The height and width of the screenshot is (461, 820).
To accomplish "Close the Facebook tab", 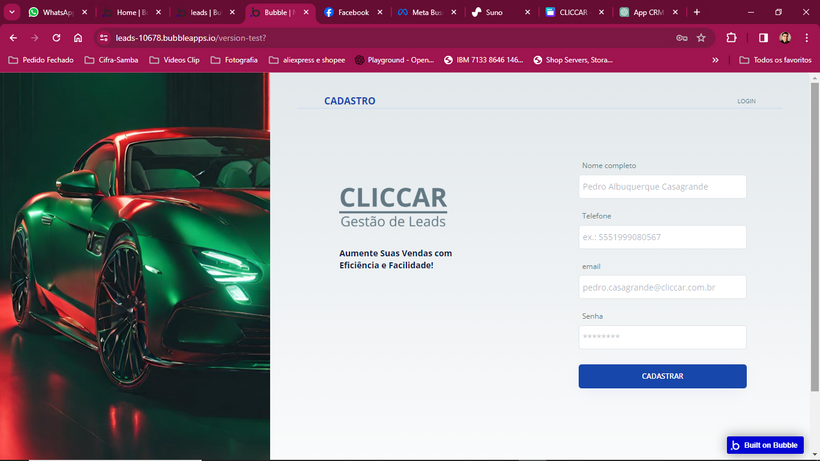I will [380, 12].
